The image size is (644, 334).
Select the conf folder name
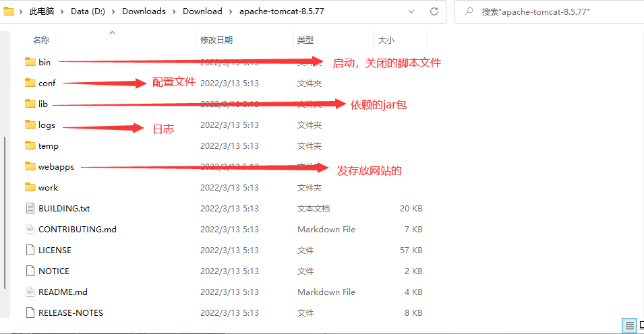click(47, 83)
